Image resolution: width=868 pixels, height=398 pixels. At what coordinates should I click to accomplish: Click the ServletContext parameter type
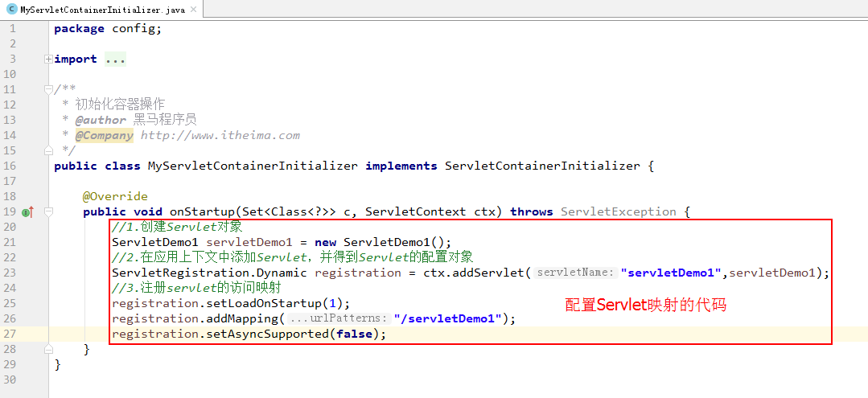pyautogui.click(x=416, y=212)
